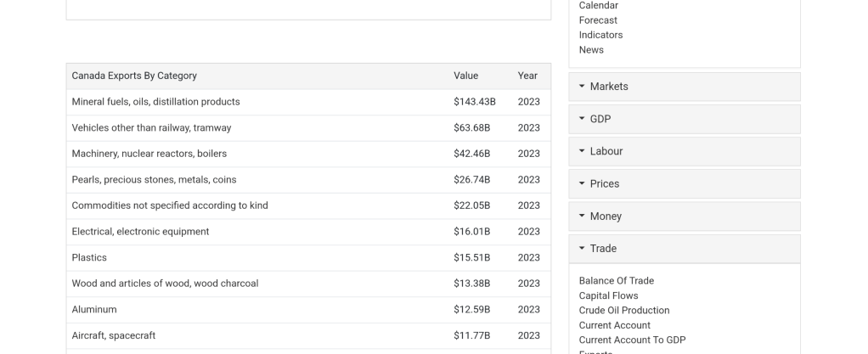
Task: Open Balance Of Trade link
Action: [x=616, y=281]
